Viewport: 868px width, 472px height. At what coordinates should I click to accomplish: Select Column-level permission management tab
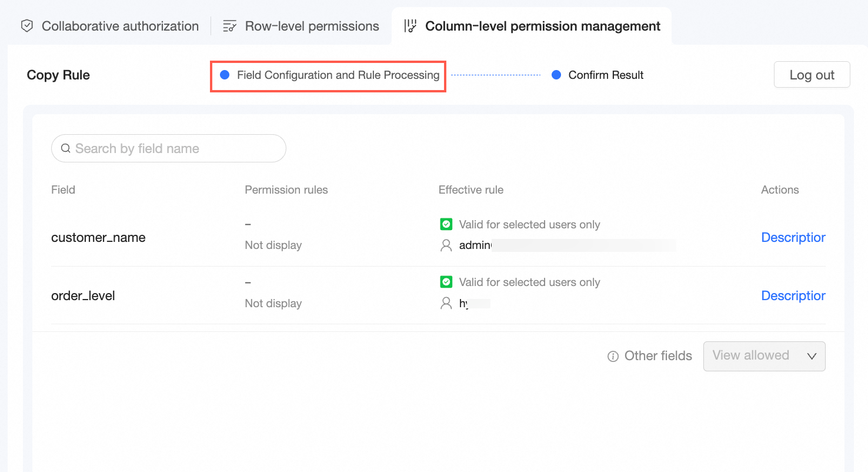click(x=542, y=26)
